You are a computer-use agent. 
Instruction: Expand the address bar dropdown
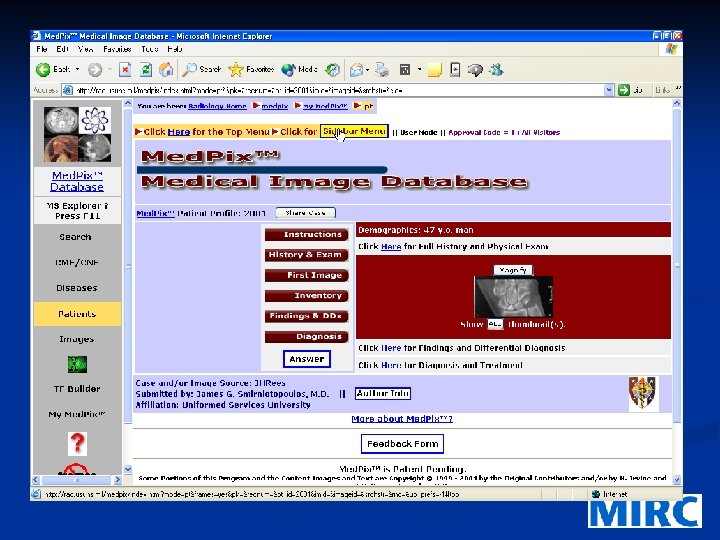click(608, 90)
